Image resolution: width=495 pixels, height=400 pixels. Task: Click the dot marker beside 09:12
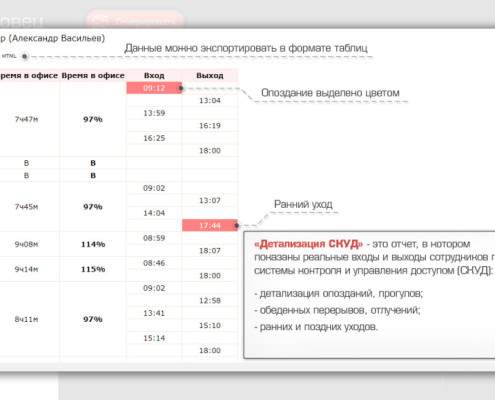[x=181, y=88]
